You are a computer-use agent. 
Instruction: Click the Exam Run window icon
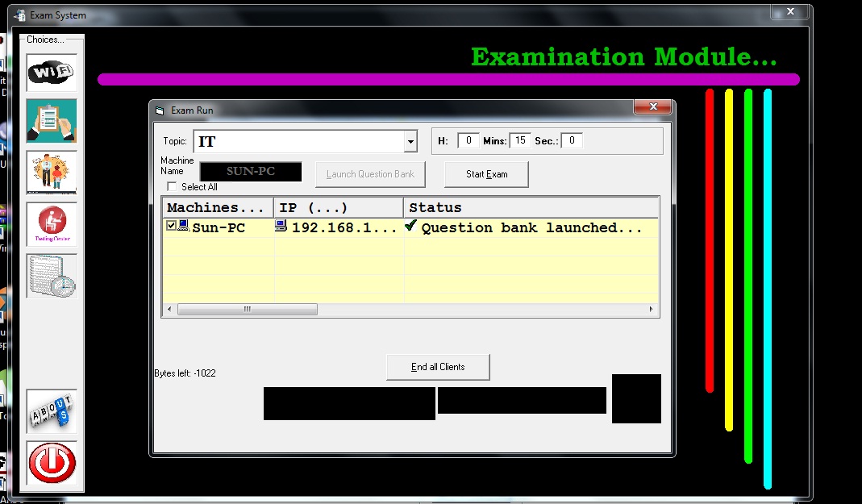click(x=160, y=110)
